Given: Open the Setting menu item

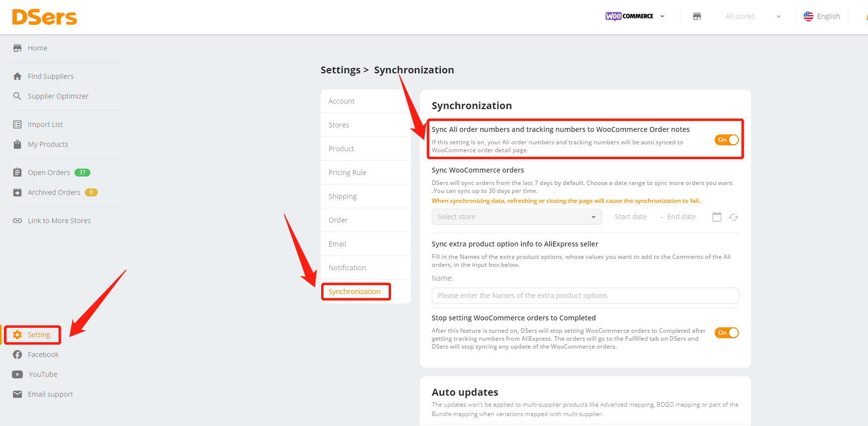Looking at the screenshot, I should click(39, 335).
